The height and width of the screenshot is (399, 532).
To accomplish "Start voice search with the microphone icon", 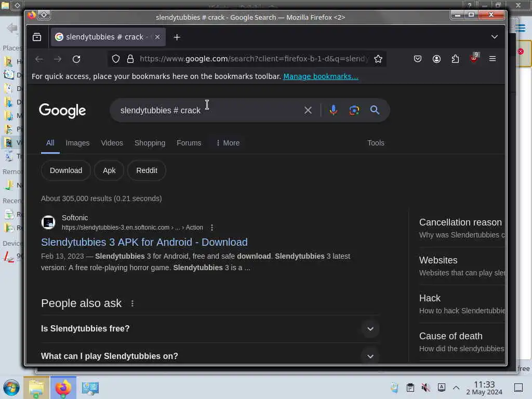I will click(x=334, y=110).
